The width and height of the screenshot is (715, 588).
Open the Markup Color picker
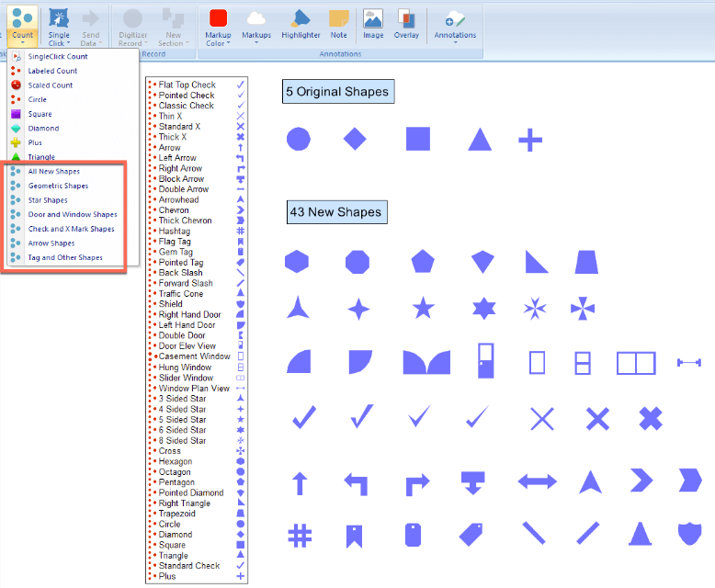point(218,26)
